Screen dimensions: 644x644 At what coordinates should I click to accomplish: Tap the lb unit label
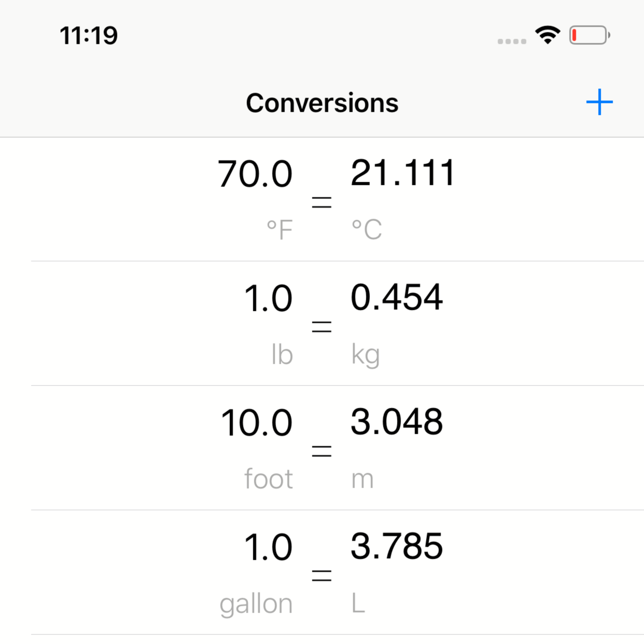pos(282,355)
